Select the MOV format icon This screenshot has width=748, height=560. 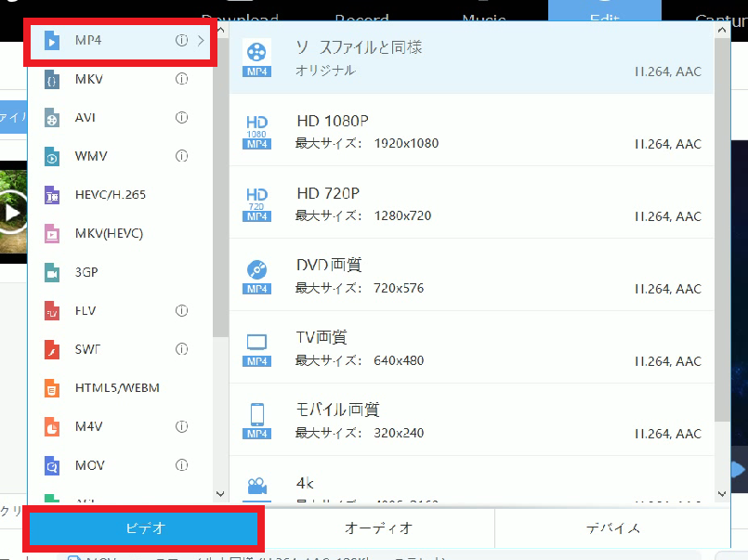tap(52, 464)
